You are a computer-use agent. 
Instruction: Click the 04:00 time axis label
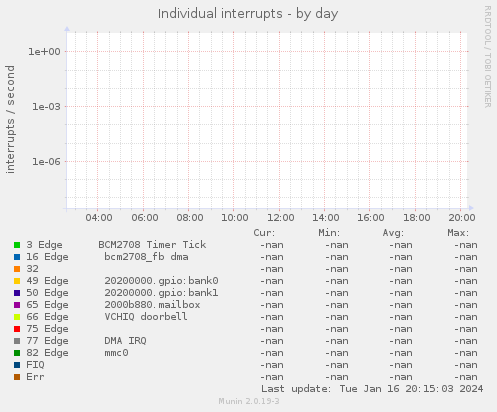[99, 218]
